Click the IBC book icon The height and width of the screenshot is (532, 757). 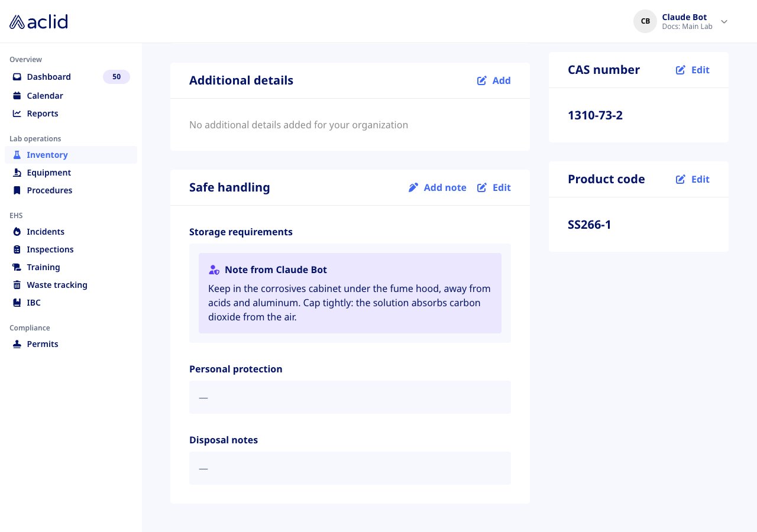click(x=17, y=303)
